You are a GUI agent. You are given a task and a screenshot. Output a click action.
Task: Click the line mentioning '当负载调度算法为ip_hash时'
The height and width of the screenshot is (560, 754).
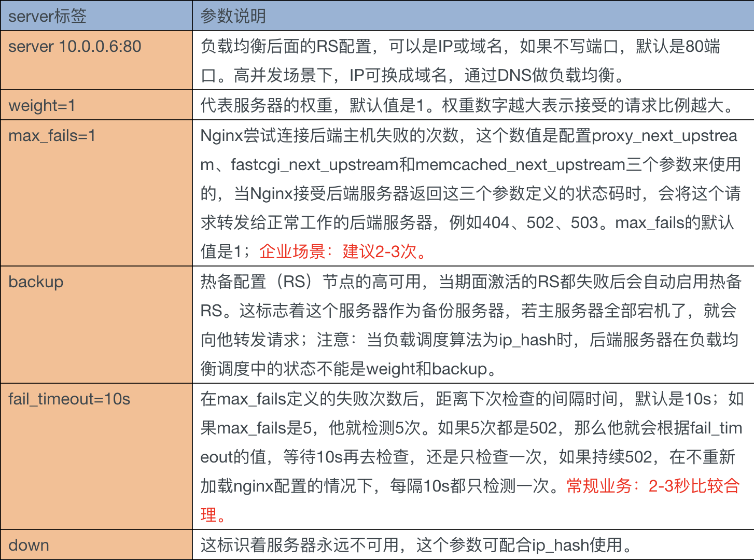coord(469,340)
